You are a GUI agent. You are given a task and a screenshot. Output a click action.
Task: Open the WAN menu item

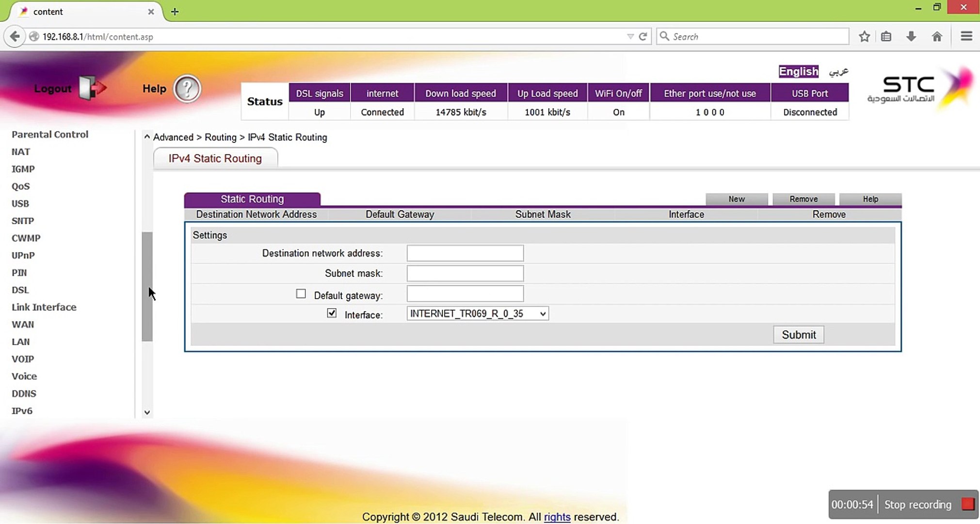[x=23, y=325]
